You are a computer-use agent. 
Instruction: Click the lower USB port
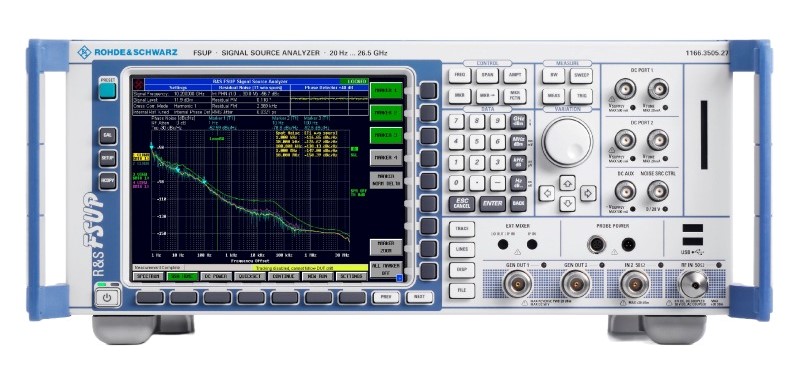click(x=693, y=241)
